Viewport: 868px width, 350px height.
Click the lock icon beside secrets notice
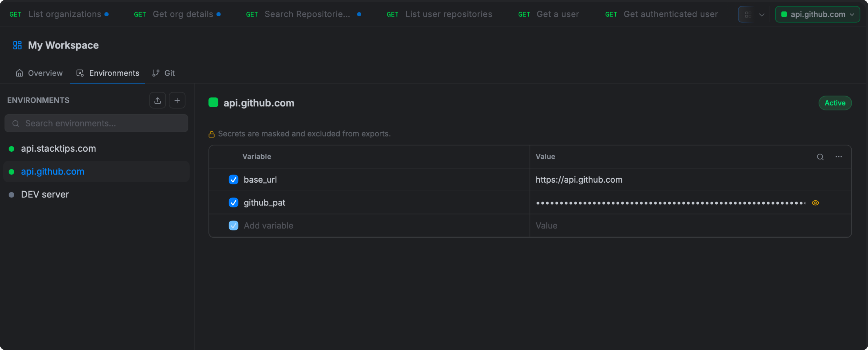[212, 134]
